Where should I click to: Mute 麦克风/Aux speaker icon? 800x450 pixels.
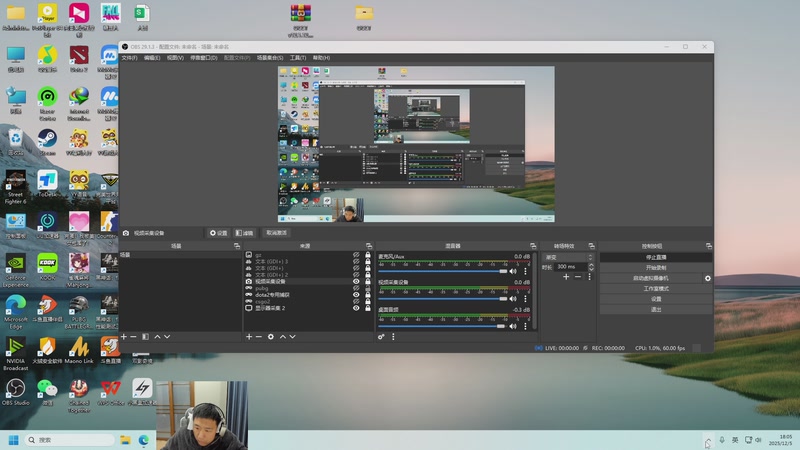513,271
